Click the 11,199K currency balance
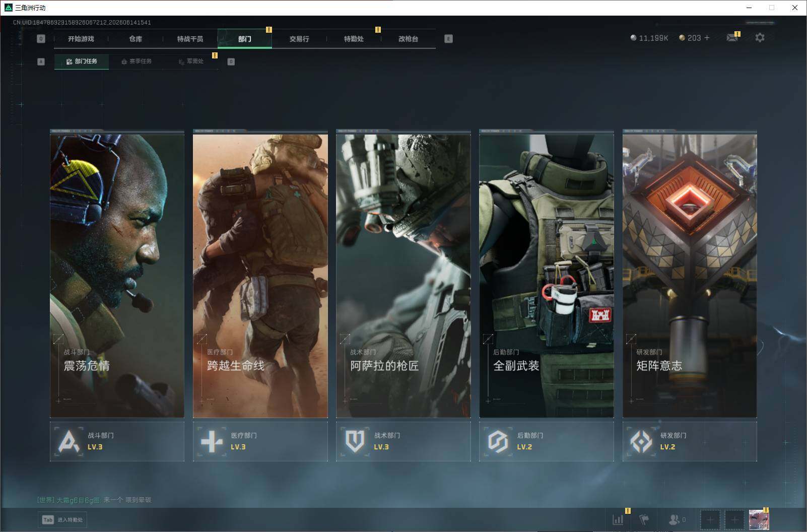The image size is (807, 532). point(649,38)
